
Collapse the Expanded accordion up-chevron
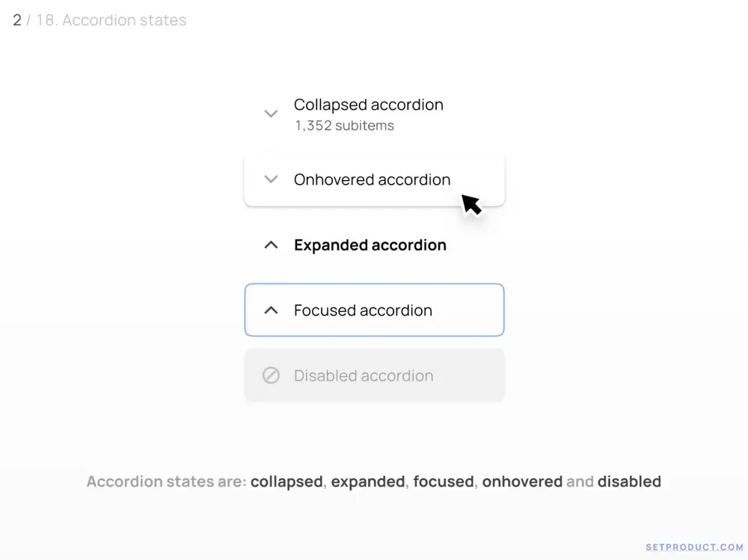272,245
